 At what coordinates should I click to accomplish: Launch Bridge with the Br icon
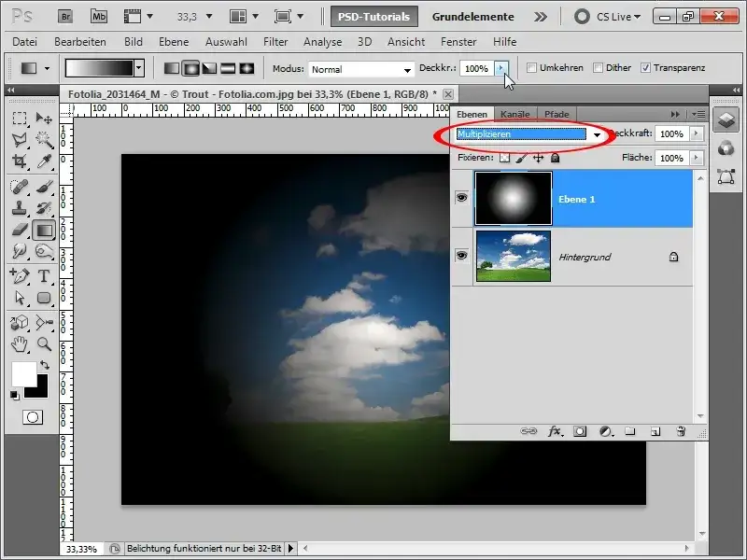[x=65, y=16]
